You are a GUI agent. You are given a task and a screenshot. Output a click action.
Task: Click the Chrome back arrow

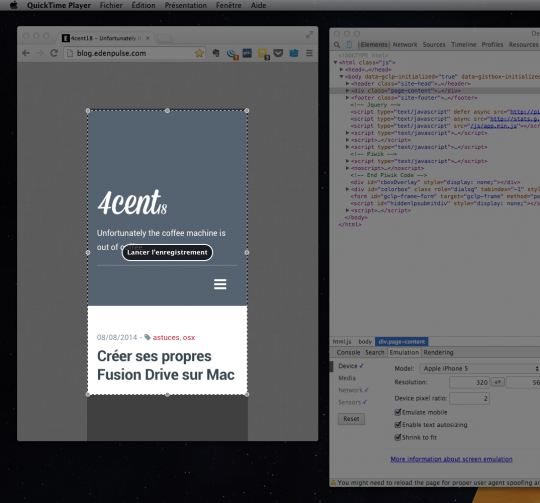coord(26,53)
